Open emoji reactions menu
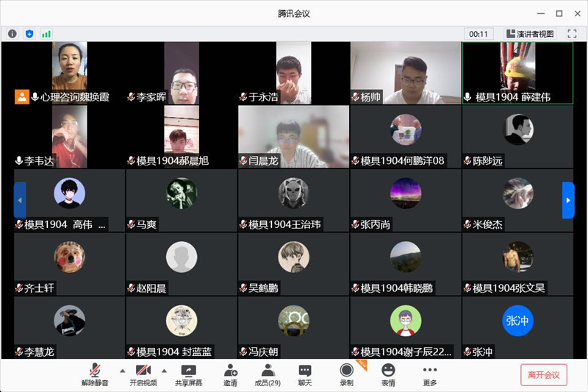Image resolution: width=588 pixels, height=392 pixels. [388, 375]
